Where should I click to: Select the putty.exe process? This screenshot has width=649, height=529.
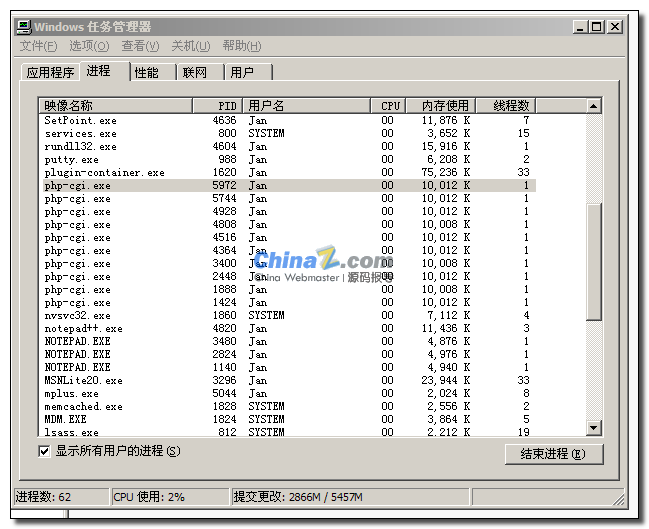[287, 159]
